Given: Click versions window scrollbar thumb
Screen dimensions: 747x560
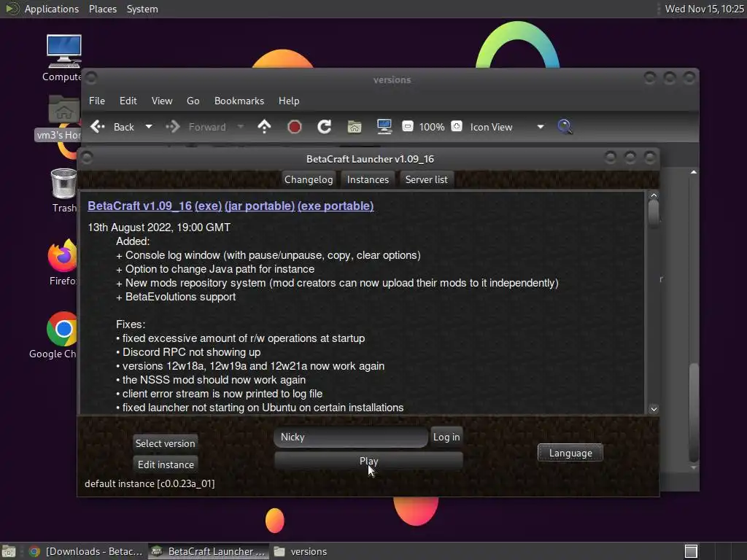Looking at the screenshot, I should click(694, 413).
